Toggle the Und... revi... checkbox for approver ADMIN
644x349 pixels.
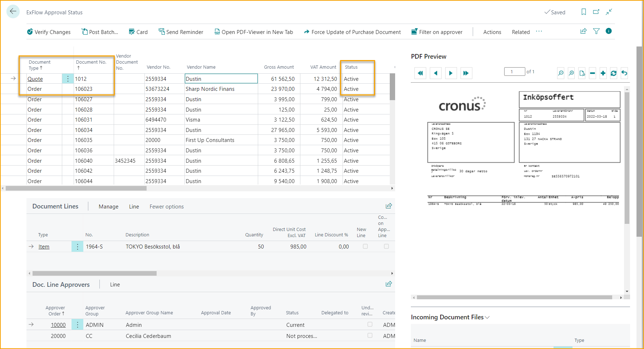(x=370, y=324)
